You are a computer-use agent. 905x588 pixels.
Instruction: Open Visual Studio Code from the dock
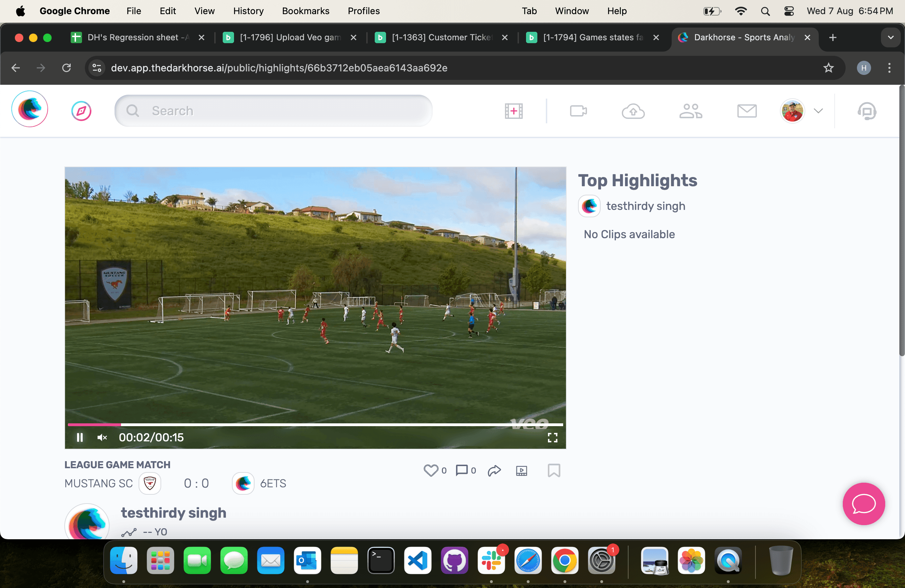(418, 561)
